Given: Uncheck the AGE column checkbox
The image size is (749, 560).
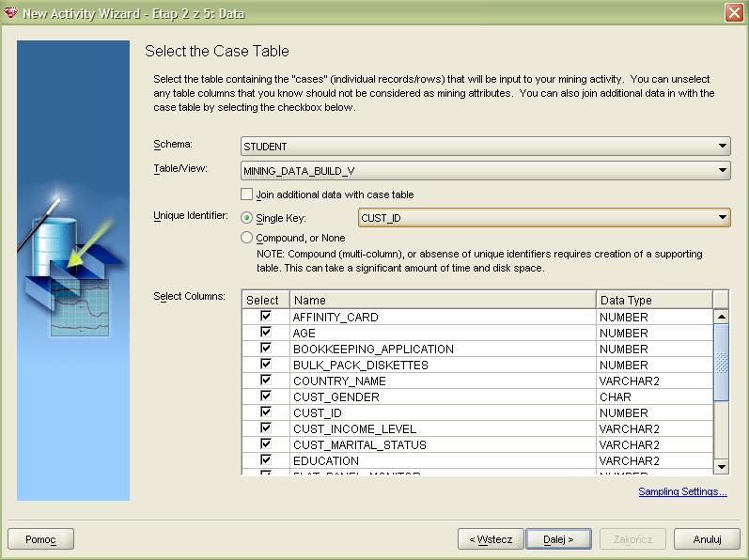Looking at the screenshot, I should pyautogui.click(x=266, y=332).
